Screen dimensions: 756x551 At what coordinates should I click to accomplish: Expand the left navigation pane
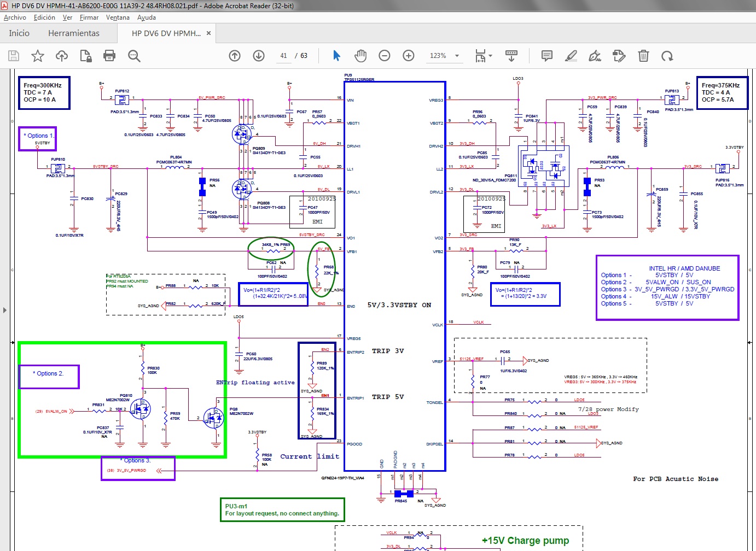pos(5,310)
